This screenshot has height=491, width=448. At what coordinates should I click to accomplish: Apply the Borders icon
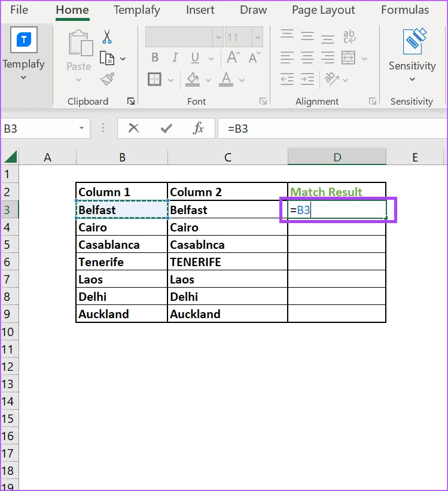[x=154, y=79]
